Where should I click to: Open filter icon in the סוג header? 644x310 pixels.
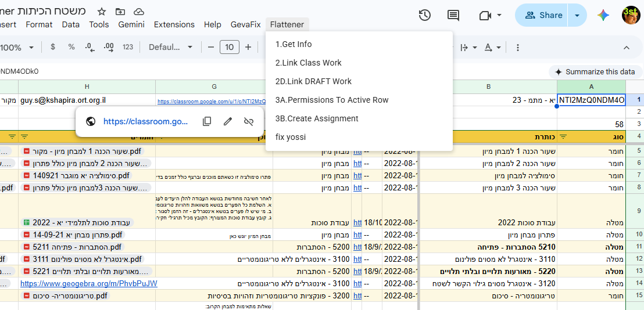click(x=563, y=136)
